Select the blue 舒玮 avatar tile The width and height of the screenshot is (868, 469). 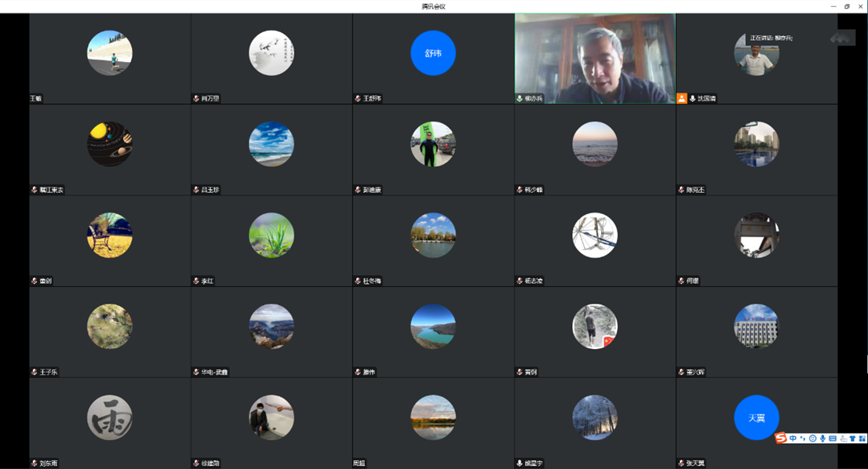tap(433, 53)
